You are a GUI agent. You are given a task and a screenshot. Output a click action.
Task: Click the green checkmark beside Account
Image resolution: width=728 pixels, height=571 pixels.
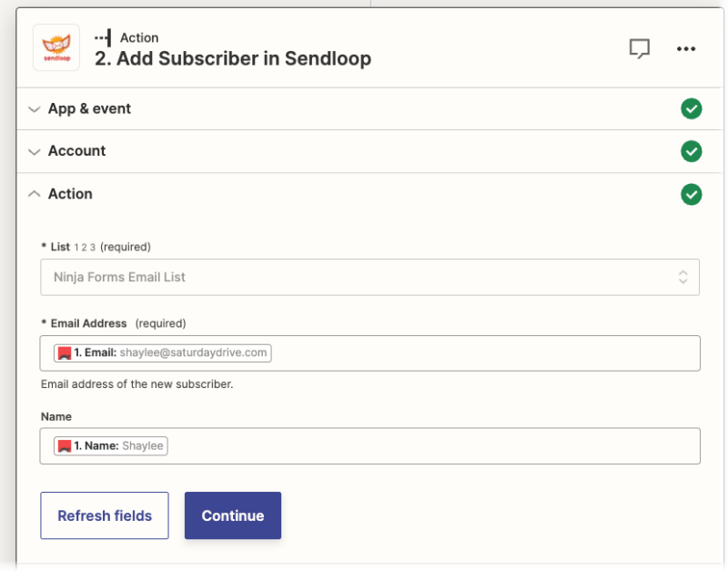pyautogui.click(x=691, y=151)
